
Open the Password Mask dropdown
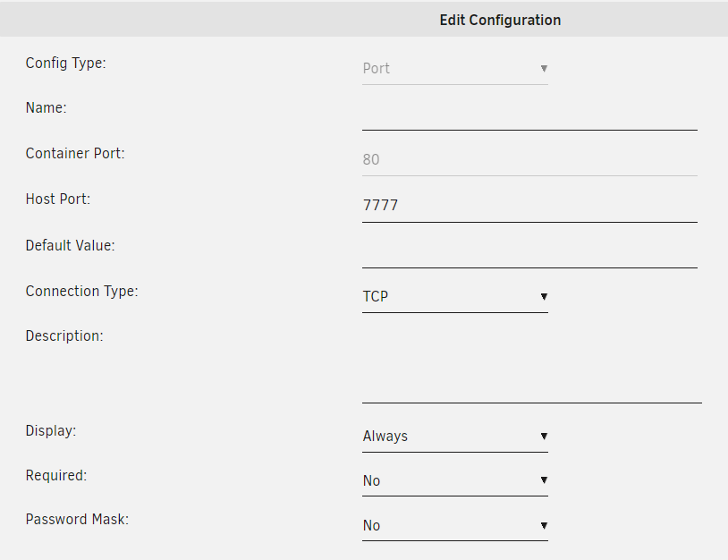pos(454,526)
